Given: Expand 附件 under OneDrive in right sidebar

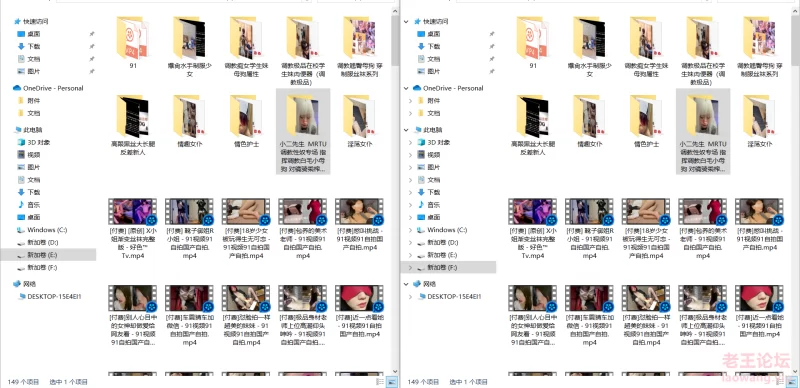Looking at the screenshot, I should pyautogui.click(x=411, y=101).
